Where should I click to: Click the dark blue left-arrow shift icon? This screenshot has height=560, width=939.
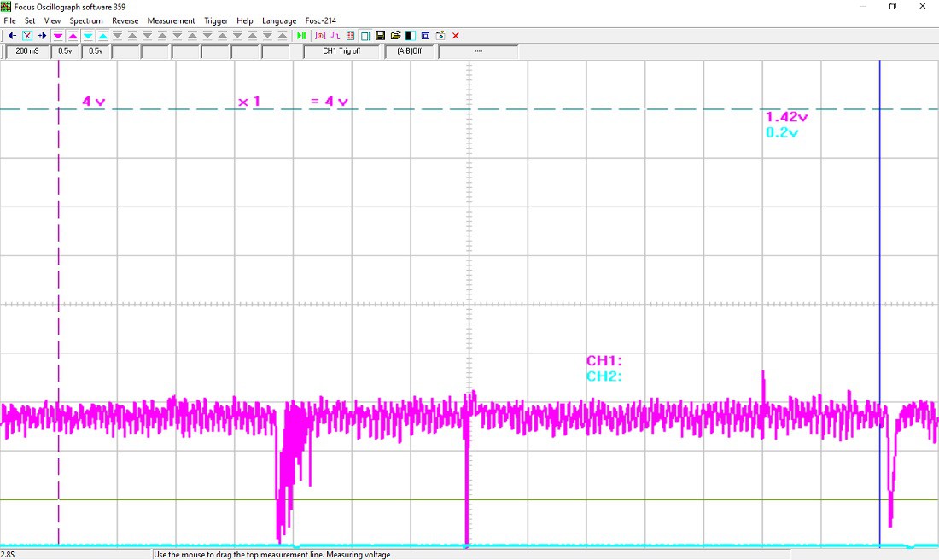12,36
